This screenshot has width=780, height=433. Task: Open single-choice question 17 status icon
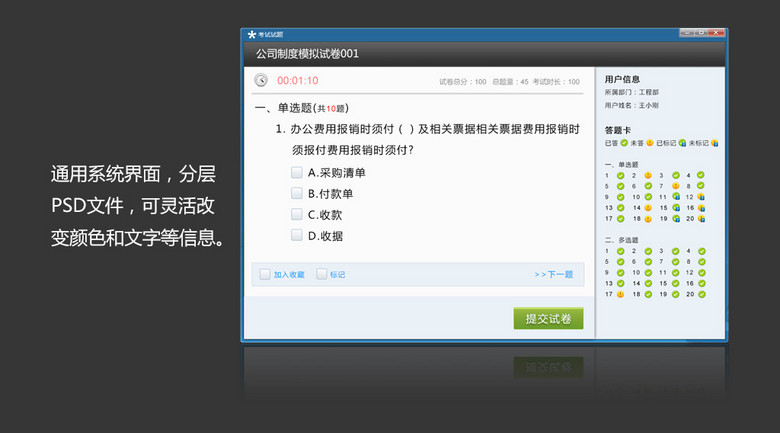[620, 219]
